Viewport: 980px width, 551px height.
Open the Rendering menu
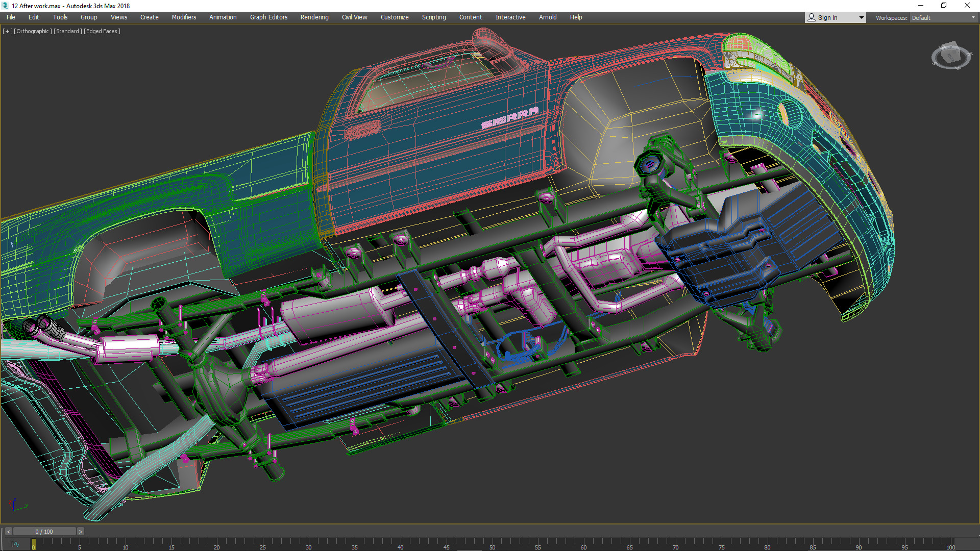(x=314, y=17)
